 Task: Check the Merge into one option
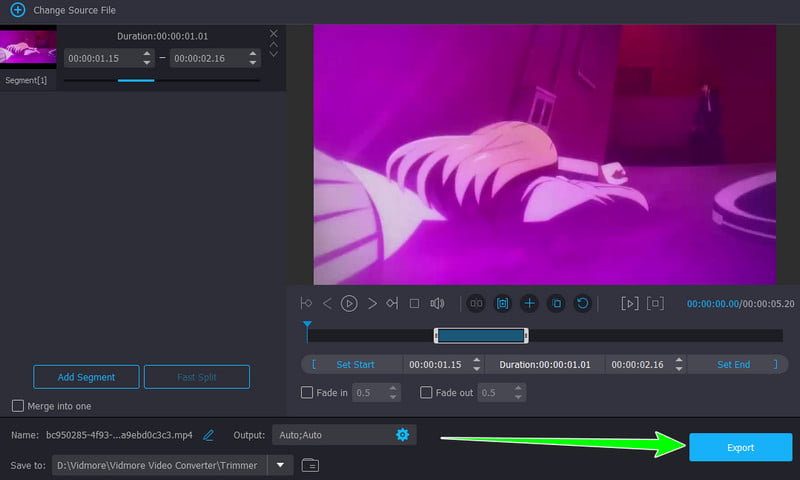pos(18,406)
